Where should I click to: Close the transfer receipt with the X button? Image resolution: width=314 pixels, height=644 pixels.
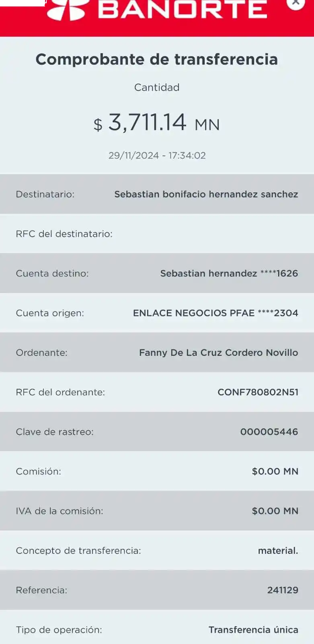296,3
